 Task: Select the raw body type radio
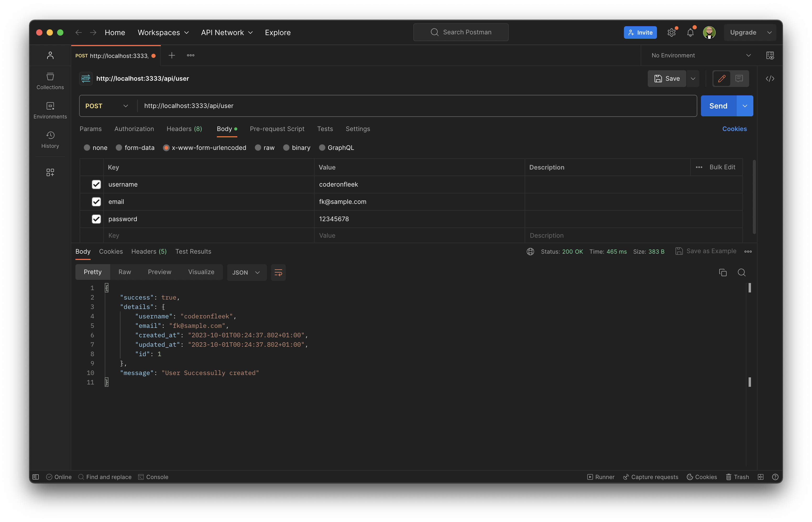click(258, 148)
